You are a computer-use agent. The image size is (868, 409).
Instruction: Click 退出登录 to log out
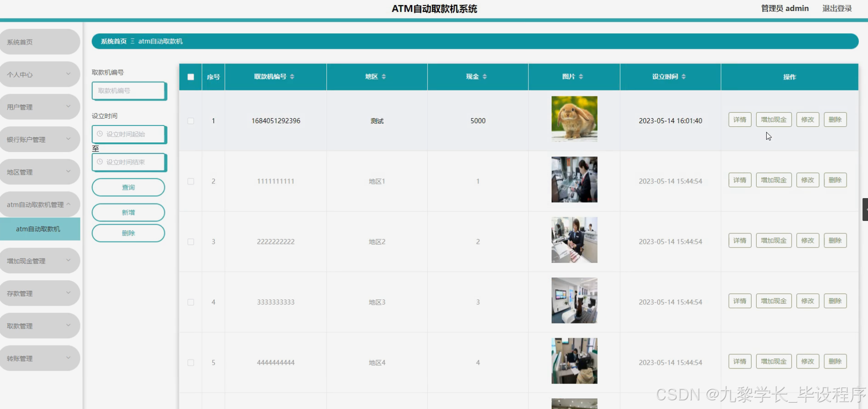point(837,8)
